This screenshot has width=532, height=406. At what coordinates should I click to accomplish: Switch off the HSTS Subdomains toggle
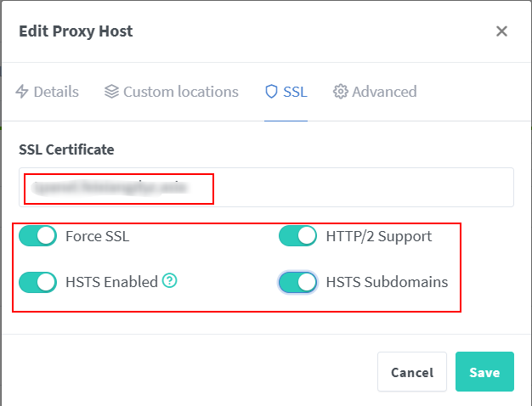(297, 282)
